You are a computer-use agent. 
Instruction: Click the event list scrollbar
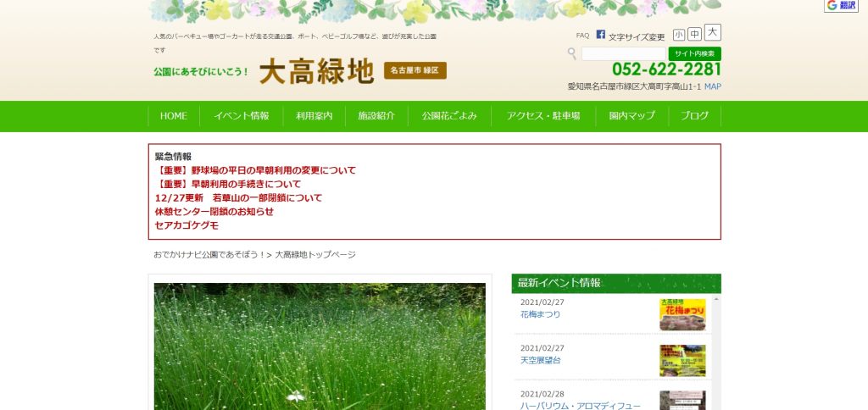(x=716, y=352)
